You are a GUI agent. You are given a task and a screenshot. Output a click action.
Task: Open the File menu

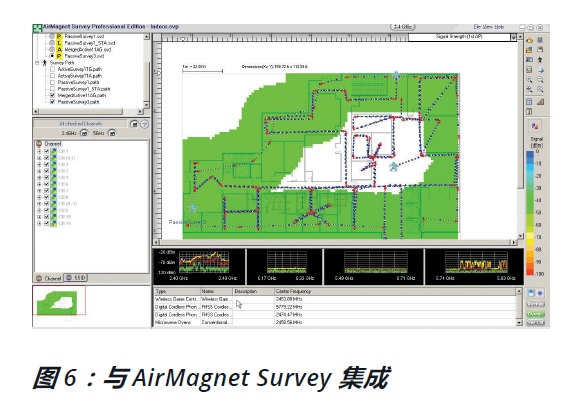pos(477,27)
